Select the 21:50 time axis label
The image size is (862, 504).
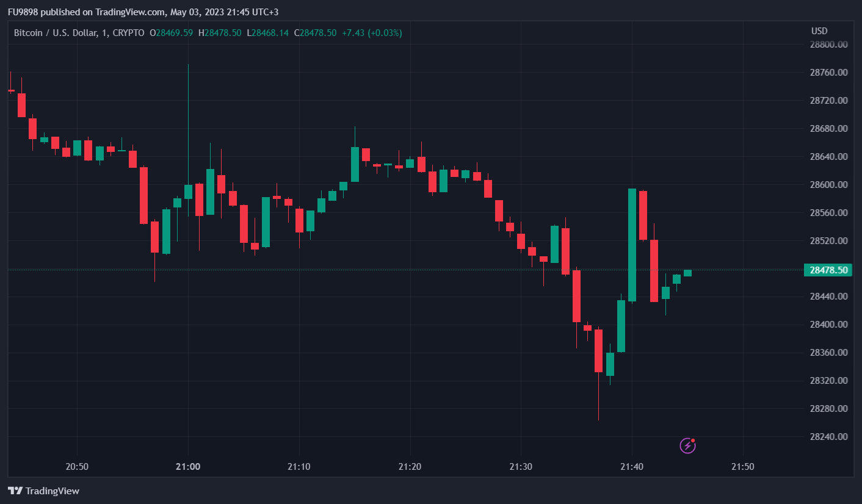point(742,467)
